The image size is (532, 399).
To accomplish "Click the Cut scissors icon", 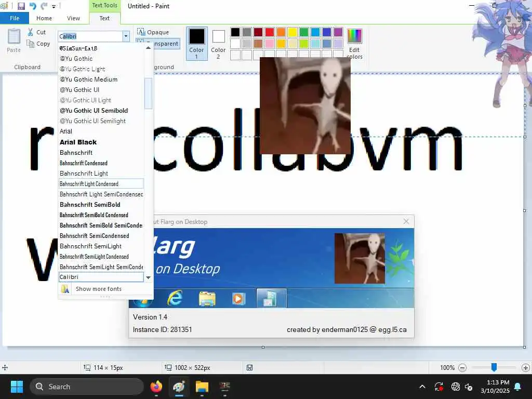I will pyautogui.click(x=31, y=32).
